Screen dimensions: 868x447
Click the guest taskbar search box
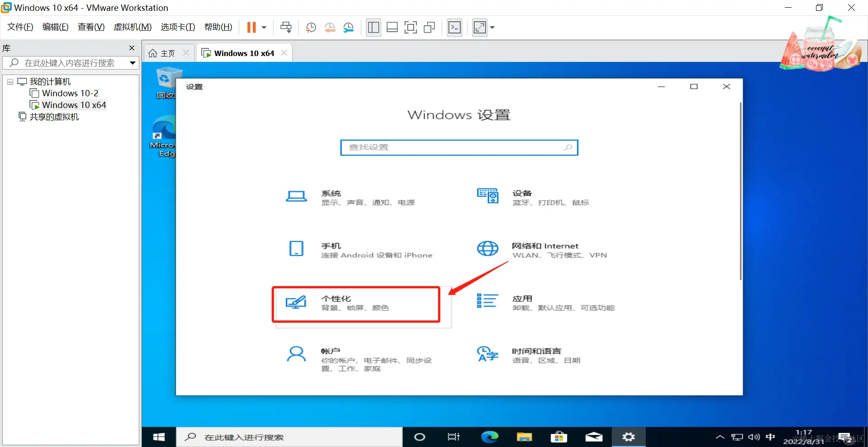289,437
